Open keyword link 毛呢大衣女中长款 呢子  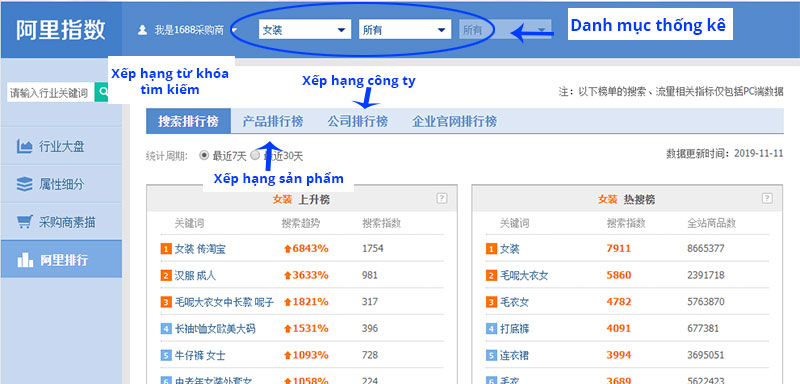[x=224, y=302]
